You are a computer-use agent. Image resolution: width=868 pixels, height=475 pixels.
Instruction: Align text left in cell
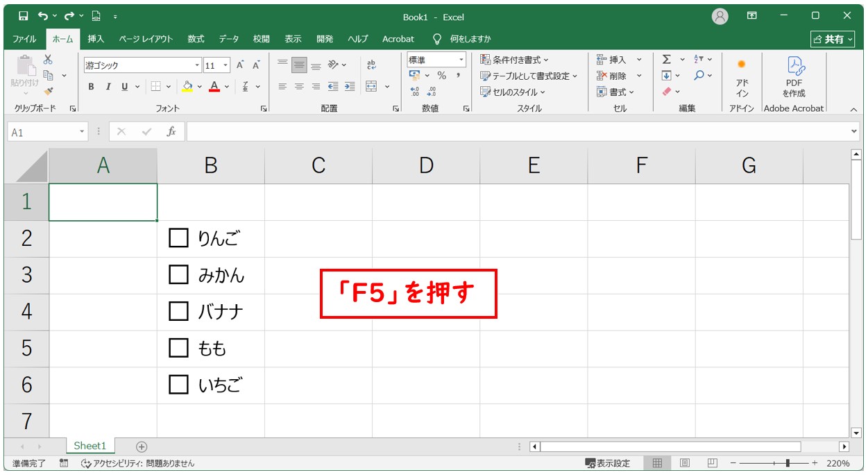point(282,87)
